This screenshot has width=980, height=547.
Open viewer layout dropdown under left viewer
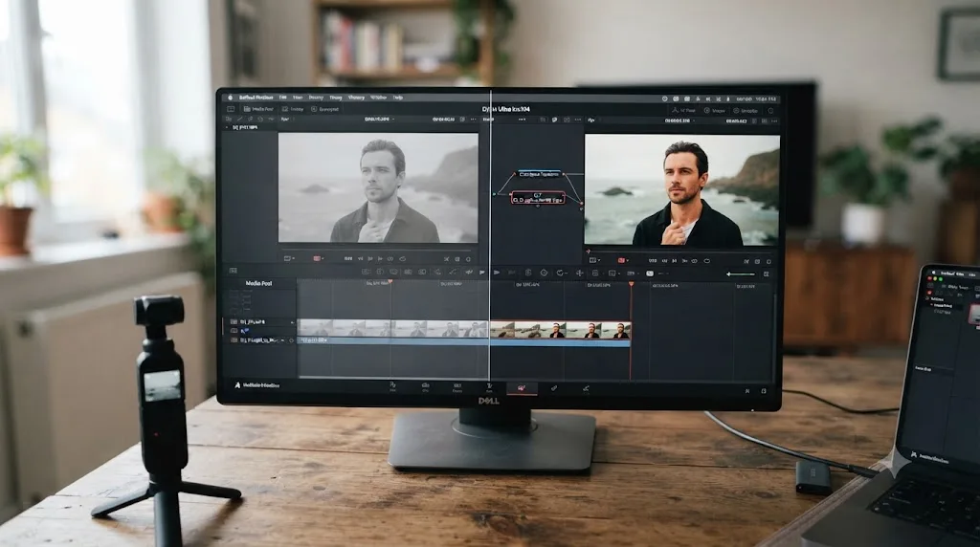click(x=289, y=258)
